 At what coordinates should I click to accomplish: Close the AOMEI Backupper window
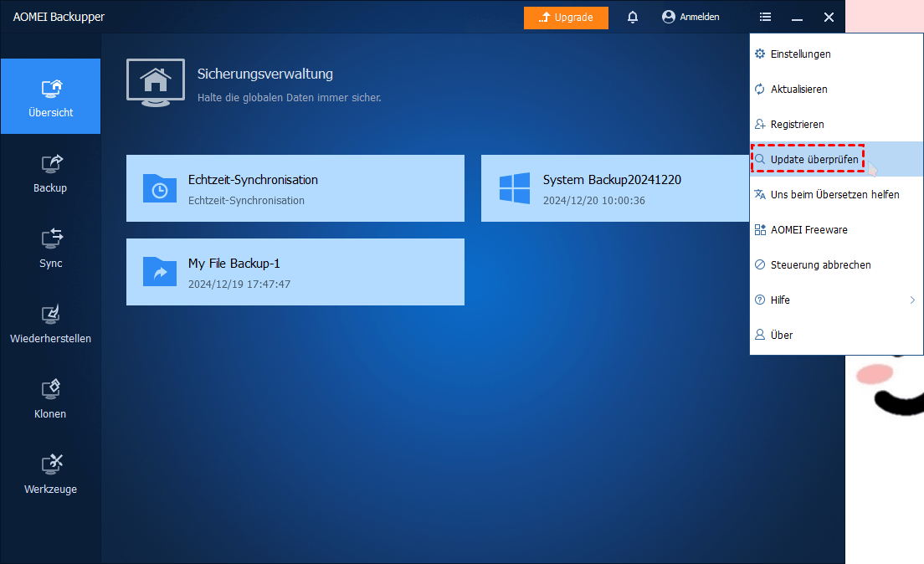(829, 17)
